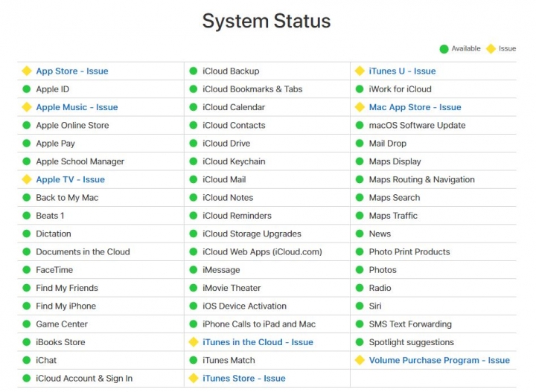Select the iCloud Notes entry

point(228,198)
